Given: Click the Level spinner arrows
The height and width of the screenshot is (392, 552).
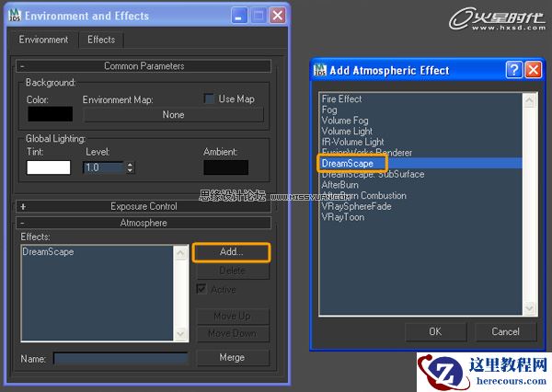Looking at the screenshot, I should (130, 167).
